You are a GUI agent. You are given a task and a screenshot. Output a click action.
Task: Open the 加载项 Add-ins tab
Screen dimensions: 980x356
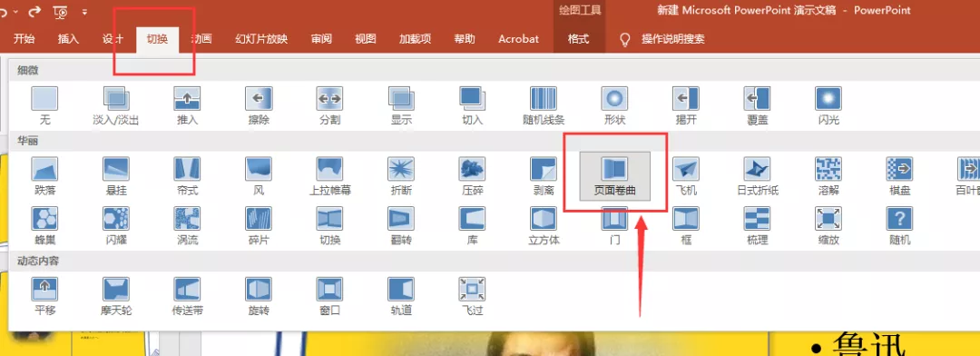(x=415, y=39)
